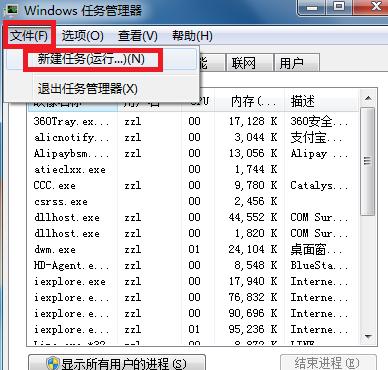This screenshot has height=370, width=388.
Task: Select the HD-Agent.e... process
Action: point(193,265)
